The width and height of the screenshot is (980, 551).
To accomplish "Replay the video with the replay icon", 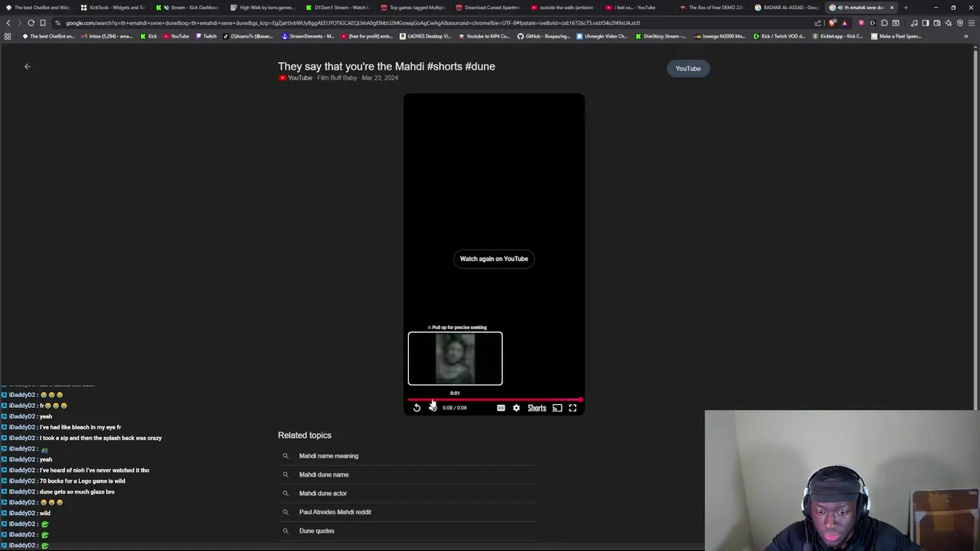I will [x=416, y=408].
